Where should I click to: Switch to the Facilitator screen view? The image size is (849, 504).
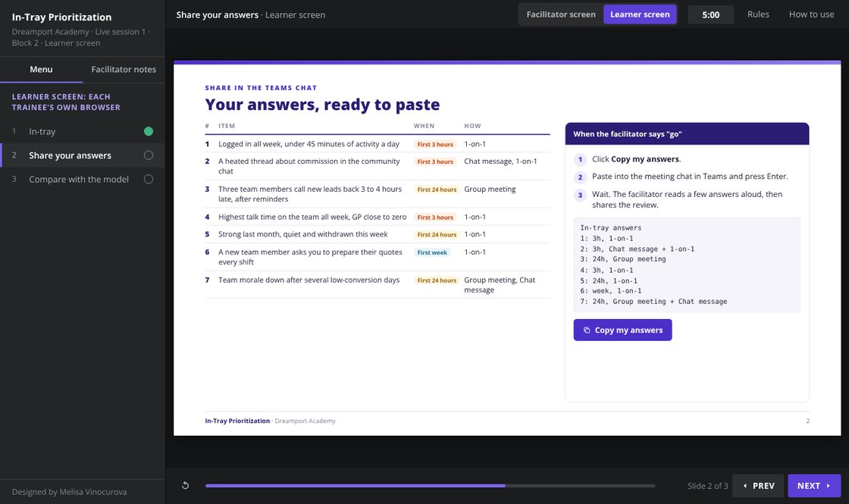click(x=561, y=14)
